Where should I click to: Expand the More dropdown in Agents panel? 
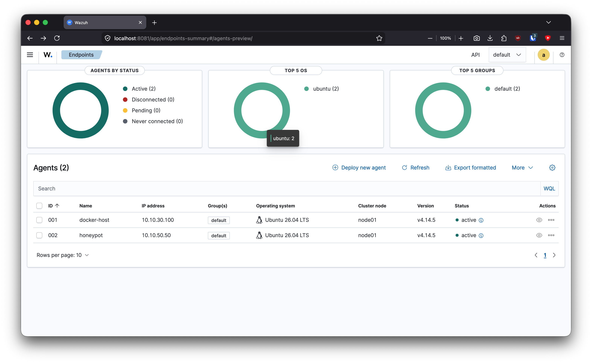[x=522, y=168]
